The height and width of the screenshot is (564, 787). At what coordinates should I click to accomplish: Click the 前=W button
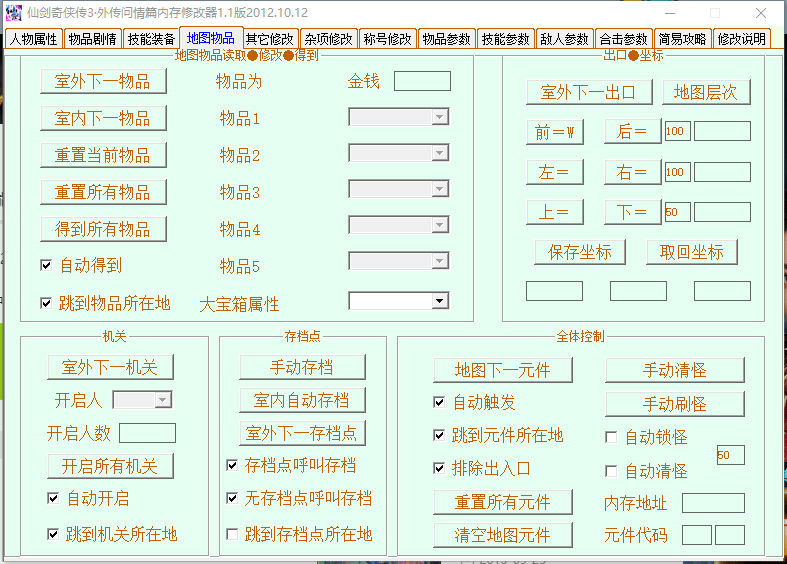click(x=555, y=132)
